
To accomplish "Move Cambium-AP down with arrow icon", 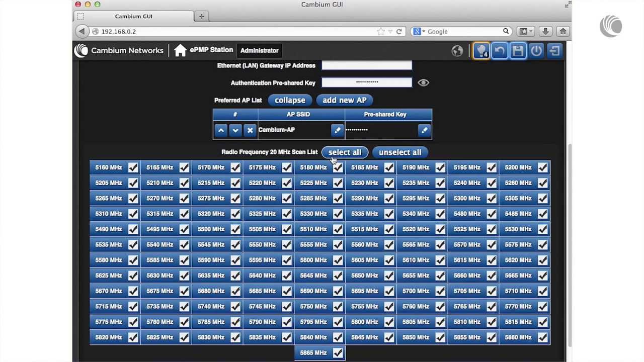I will click(235, 130).
